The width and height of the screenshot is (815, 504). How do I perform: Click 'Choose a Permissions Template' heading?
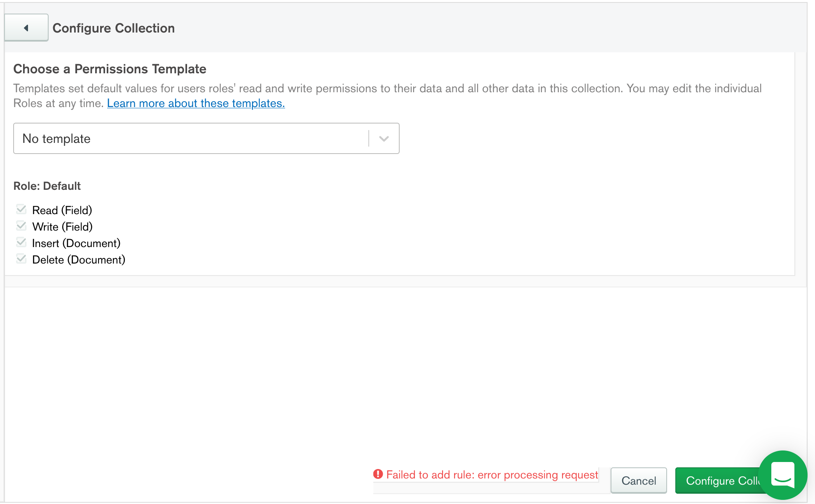(x=110, y=69)
